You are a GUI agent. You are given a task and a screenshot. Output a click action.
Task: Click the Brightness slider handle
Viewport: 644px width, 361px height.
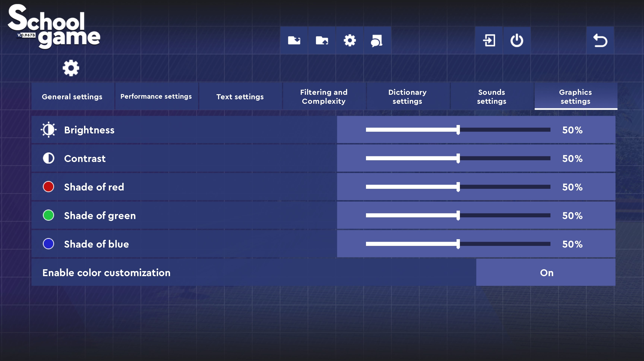(458, 130)
